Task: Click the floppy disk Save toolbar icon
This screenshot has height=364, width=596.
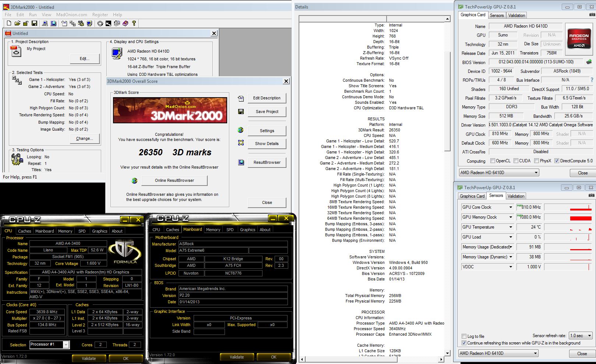Action: 34,23
